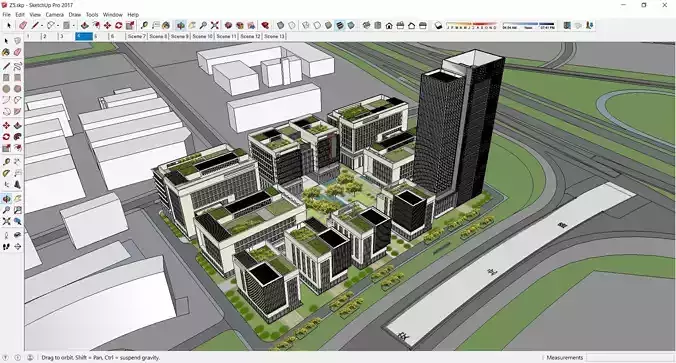Screen dimensions: 676x363
Task: Expand the Arc tool dropdown arrow
Action: 58,26
